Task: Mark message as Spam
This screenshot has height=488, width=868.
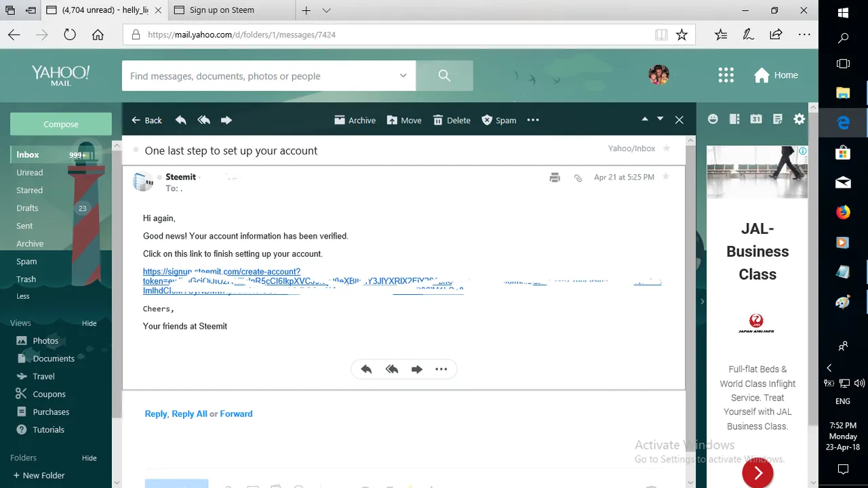Action: [x=499, y=120]
